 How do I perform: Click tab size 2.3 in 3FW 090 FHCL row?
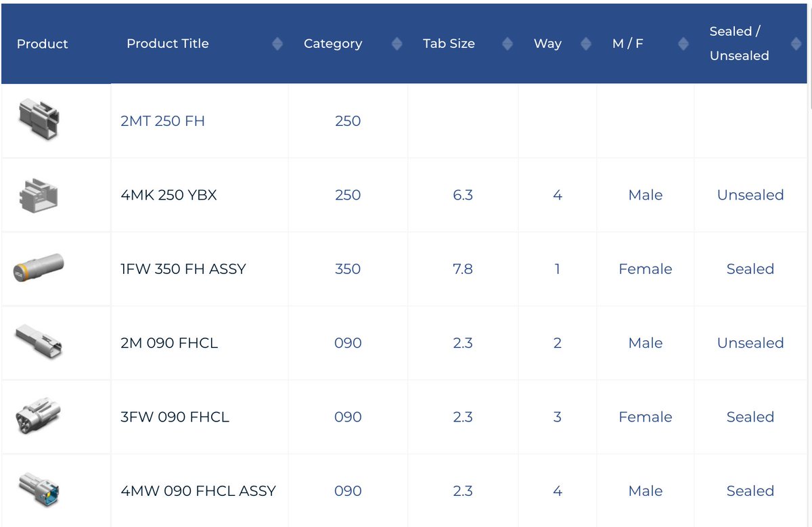click(x=463, y=417)
